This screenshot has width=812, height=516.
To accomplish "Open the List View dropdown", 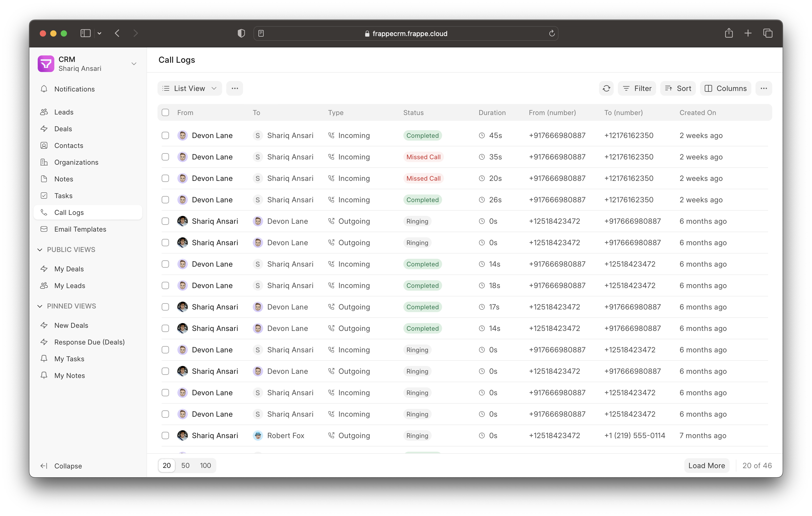I will click(x=189, y=88).
